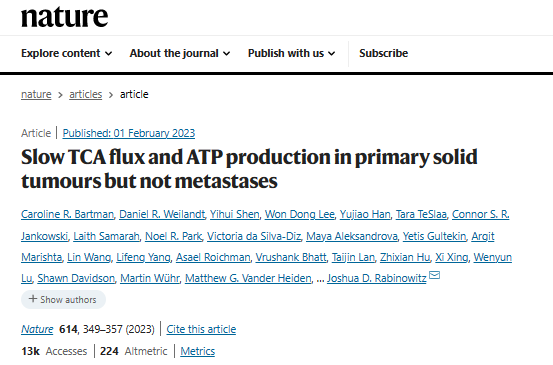The image size is (553, 365).
Task: Click the Published: 01 February 2023 link
Action: click(129, 133)
